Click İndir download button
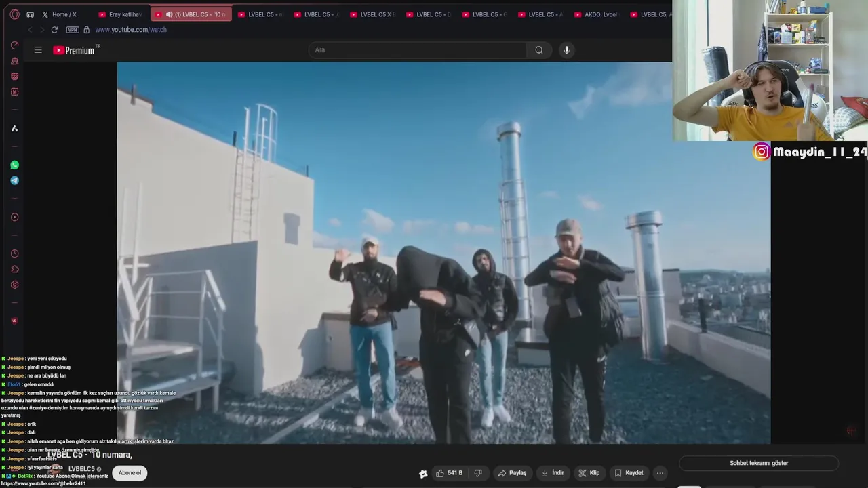The width and height of the screenshot is (868, 488). 553,473
